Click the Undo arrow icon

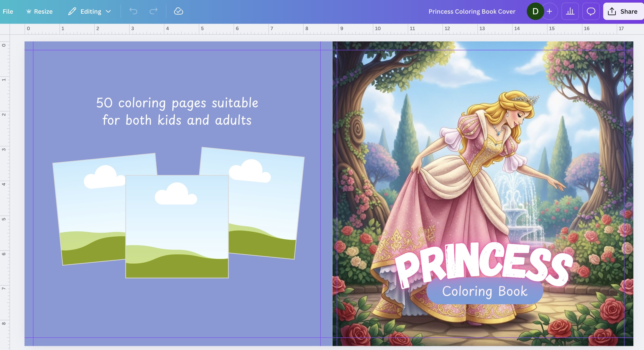click(x=133, y=11)
